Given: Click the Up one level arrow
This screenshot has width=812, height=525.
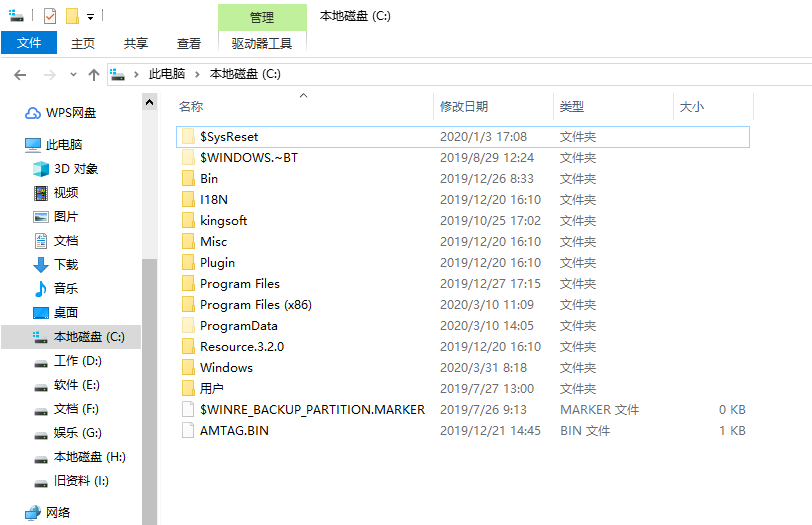Looking at the screenshot, I should (94, 74).
